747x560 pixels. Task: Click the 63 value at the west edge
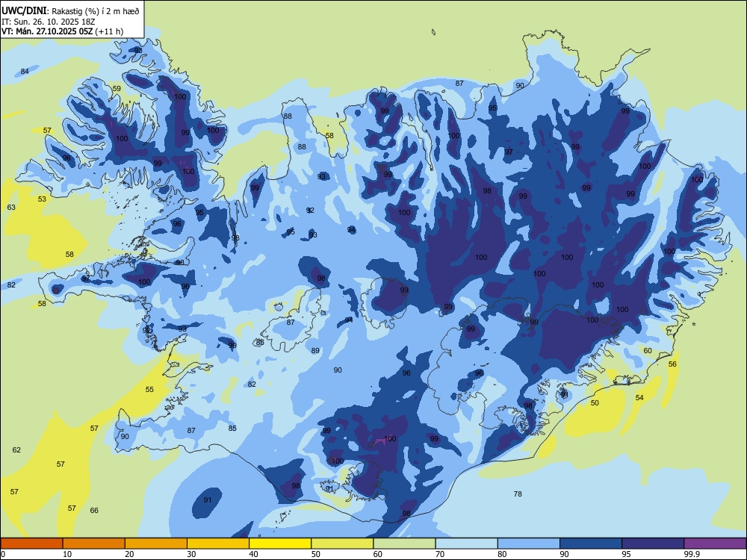(11, 207)
